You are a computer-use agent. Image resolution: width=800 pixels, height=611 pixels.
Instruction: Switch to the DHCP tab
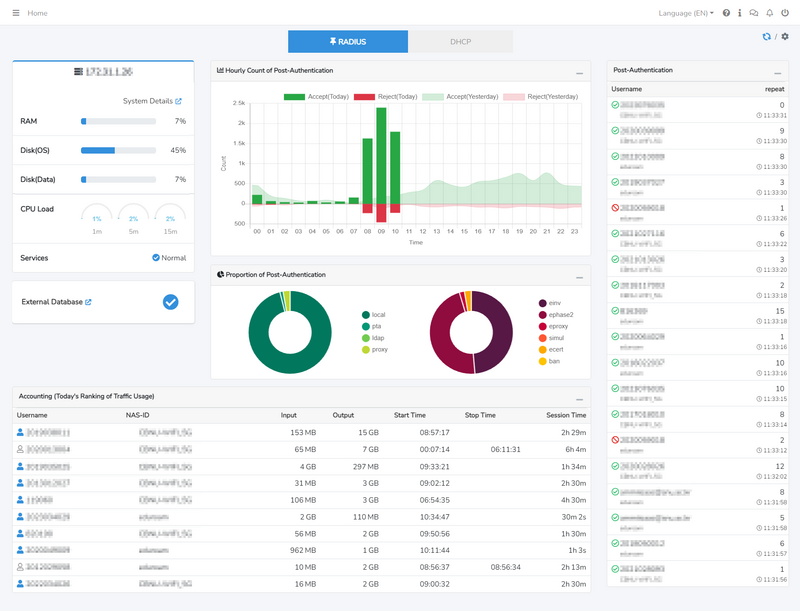pos(460,42)
